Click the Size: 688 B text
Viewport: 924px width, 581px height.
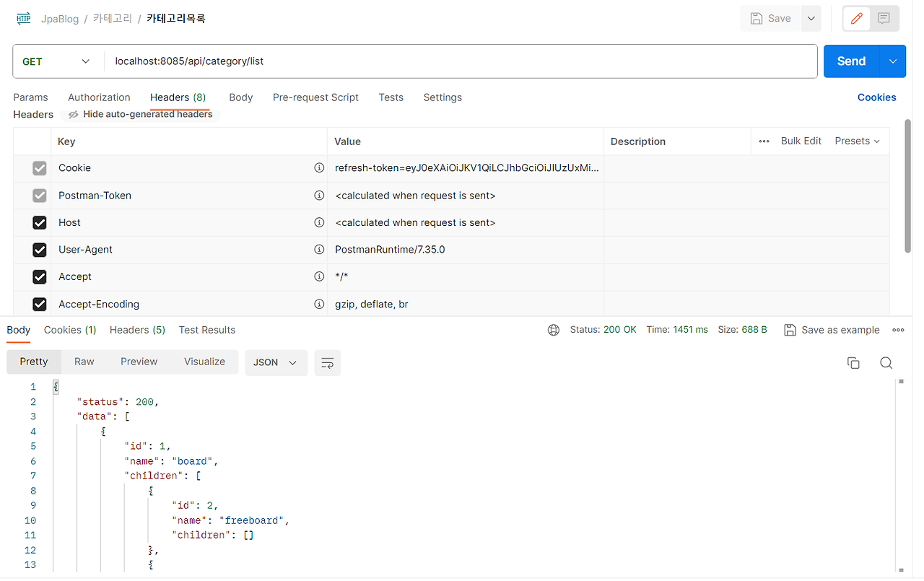tap(742, 329)
